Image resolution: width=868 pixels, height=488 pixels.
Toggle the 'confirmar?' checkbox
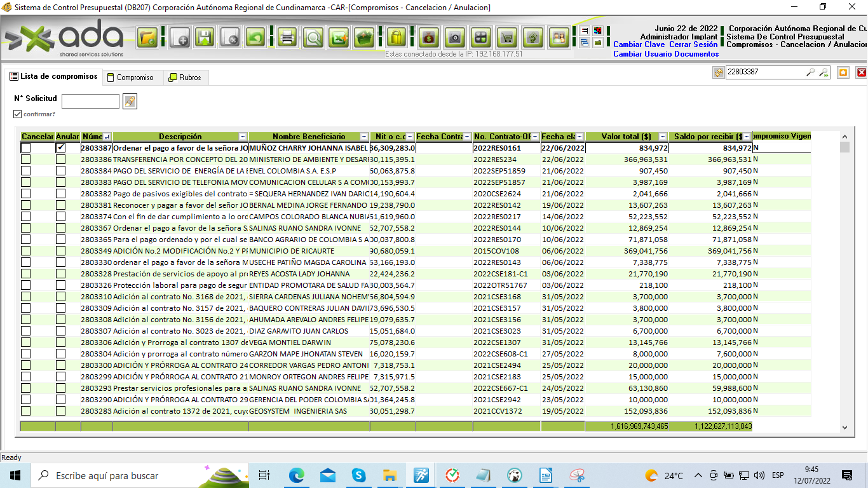[x=18, y=114]
